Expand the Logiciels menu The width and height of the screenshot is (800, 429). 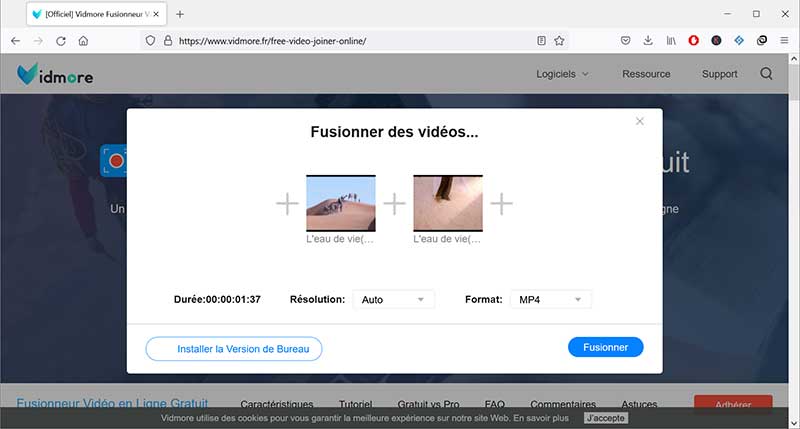[562, 74]
